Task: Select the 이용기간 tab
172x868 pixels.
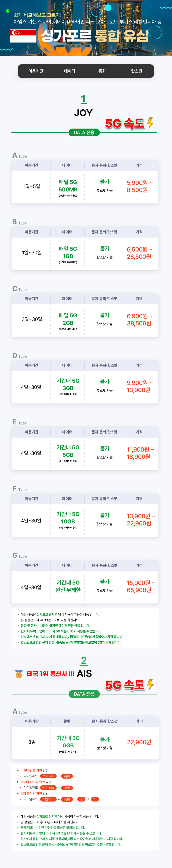Action: pyautogui.click(x=36, y=71)
